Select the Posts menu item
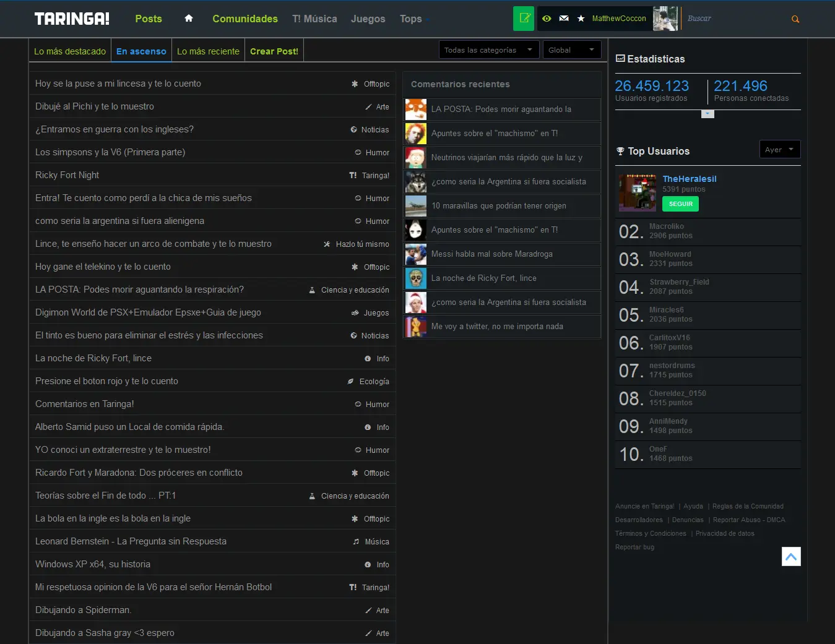The height and width of the screenshot is (644, 835). click(x=149, y=19)
